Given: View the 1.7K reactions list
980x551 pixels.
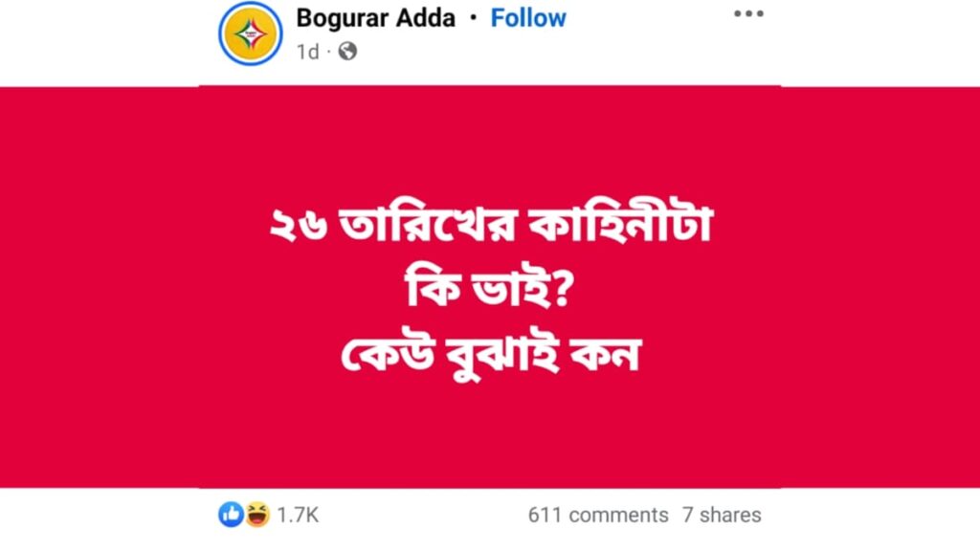Looking at the screenshot, I should pos(299,516).
